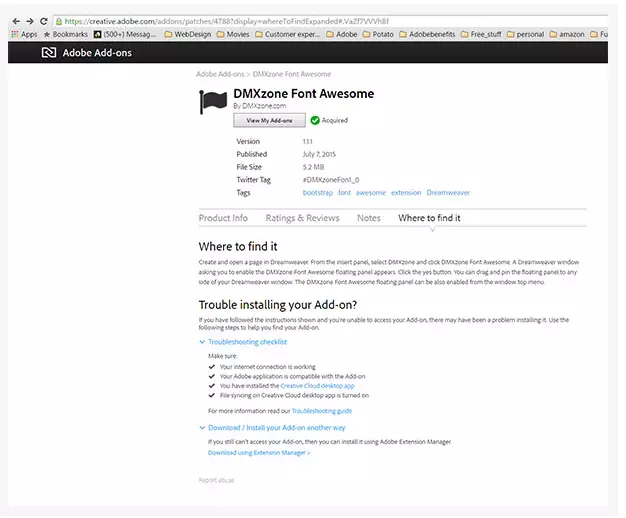Click the Adobe Creative Cloud logo
626x518 pixels.
48,53
